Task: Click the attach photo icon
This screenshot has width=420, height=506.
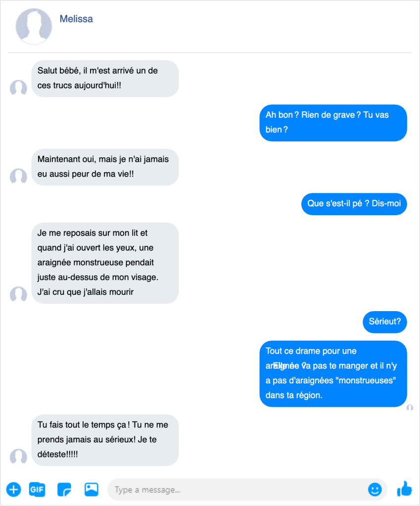Action: (92, 490)
